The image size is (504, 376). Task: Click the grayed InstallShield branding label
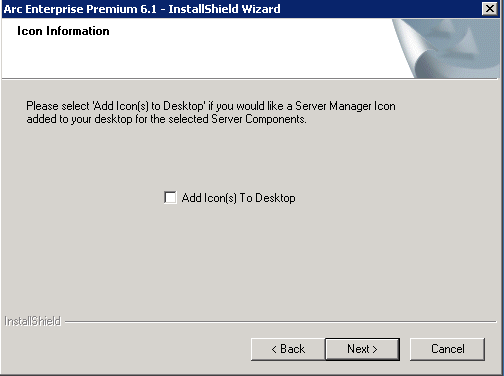point(32,321)
